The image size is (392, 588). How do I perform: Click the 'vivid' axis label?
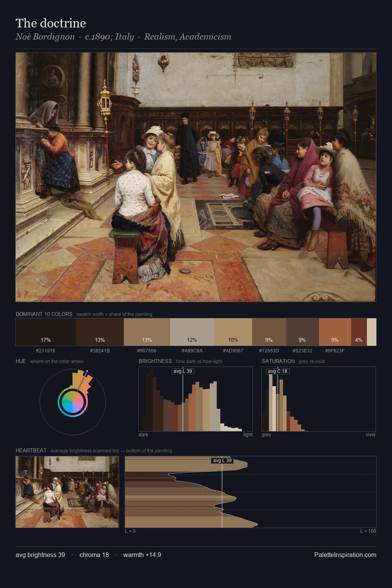point(370,435)
